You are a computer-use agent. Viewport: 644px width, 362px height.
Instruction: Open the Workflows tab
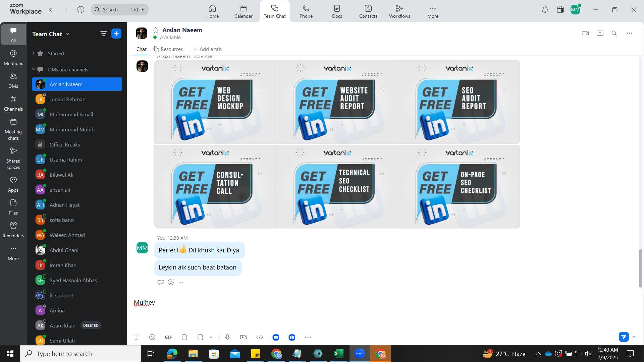click(399, 11)
